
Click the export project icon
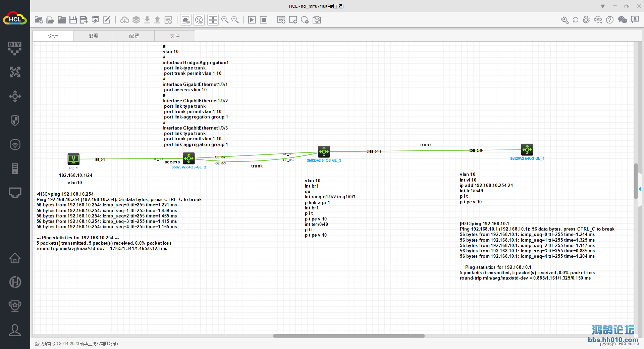click(x=95, y=20)
